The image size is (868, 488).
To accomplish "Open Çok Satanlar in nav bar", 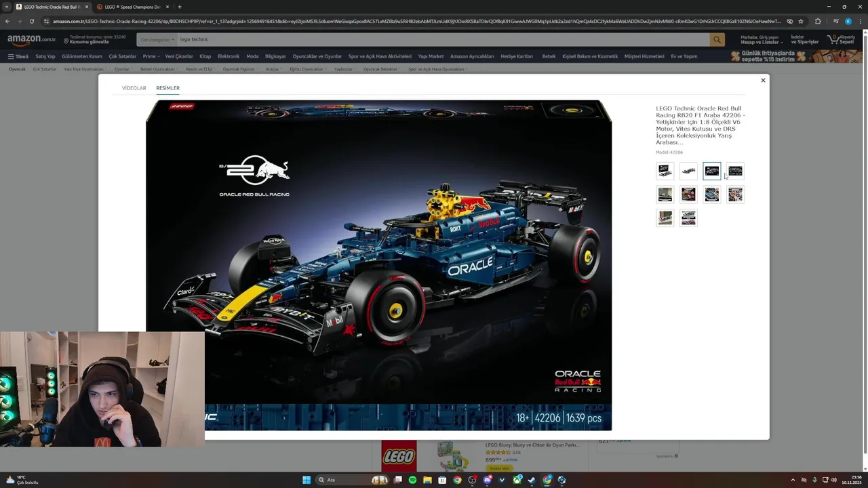I will [123, 56].
